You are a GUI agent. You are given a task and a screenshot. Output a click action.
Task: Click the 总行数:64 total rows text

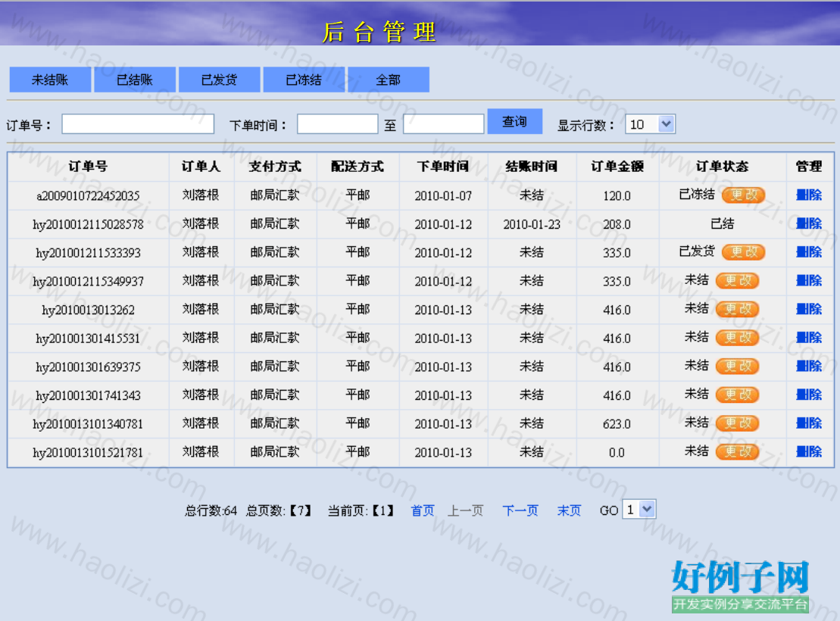pyautogui.click(x=211, y=510)
